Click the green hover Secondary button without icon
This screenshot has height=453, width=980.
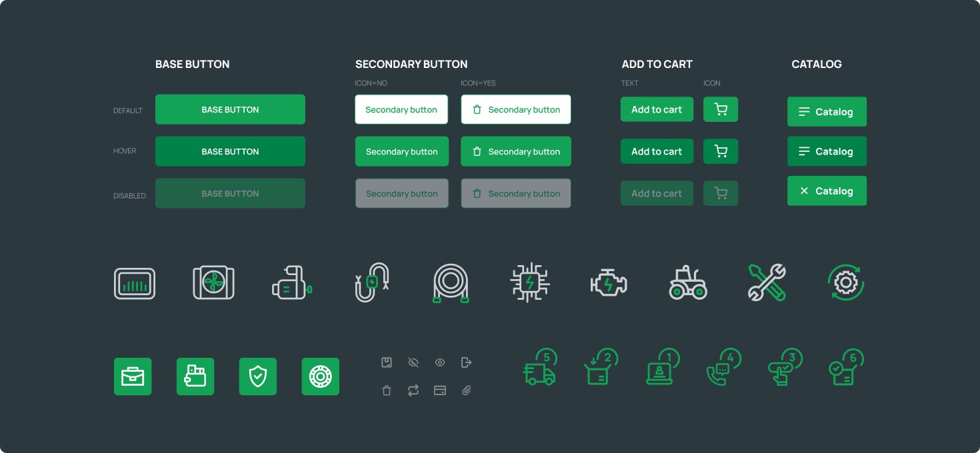[x=401, y=151]
